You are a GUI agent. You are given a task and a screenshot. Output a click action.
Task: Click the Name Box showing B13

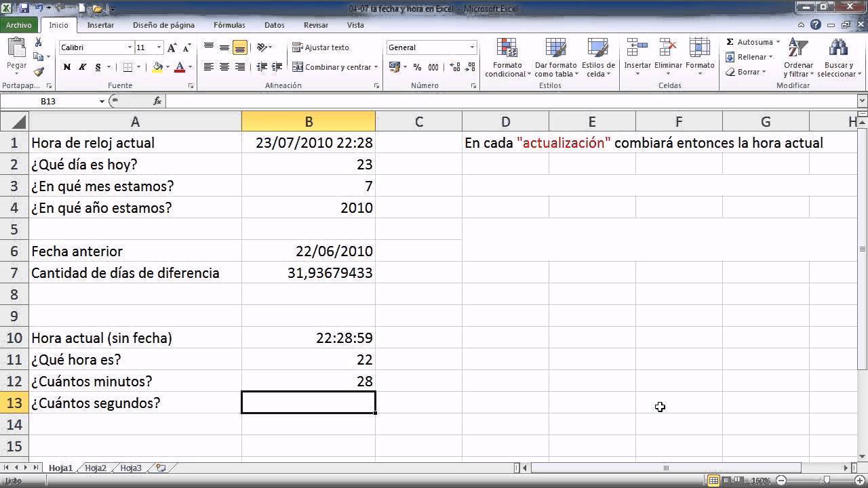(49, 101)
